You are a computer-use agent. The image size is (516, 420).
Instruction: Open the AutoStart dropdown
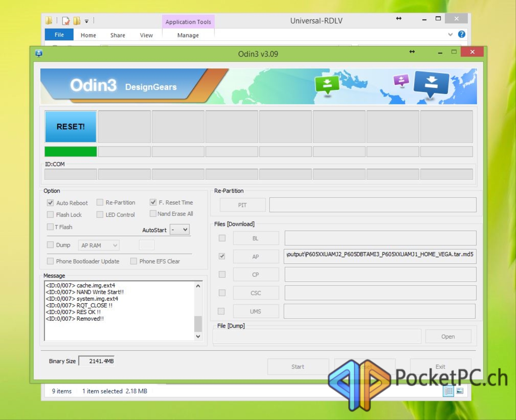point(179,229)
